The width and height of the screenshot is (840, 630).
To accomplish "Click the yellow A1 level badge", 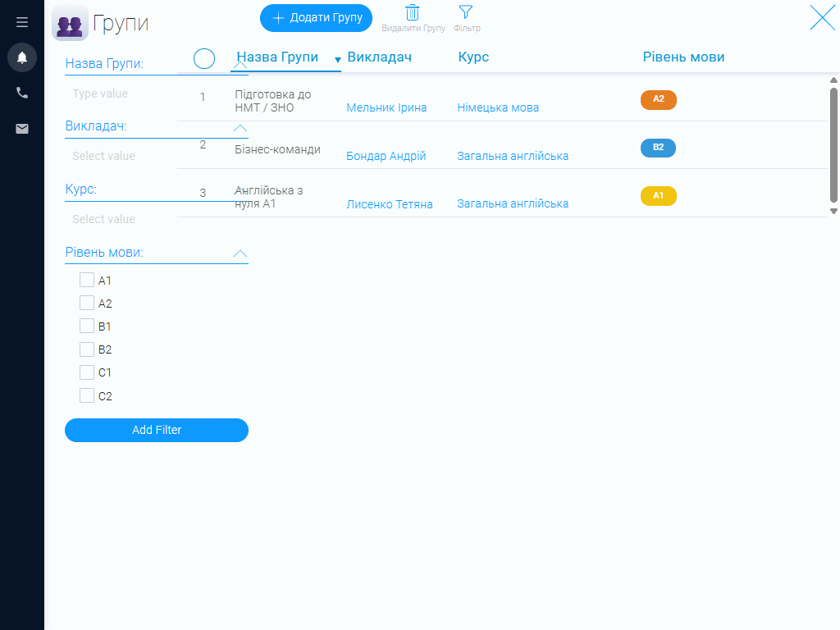I will (x=659, y=196).
